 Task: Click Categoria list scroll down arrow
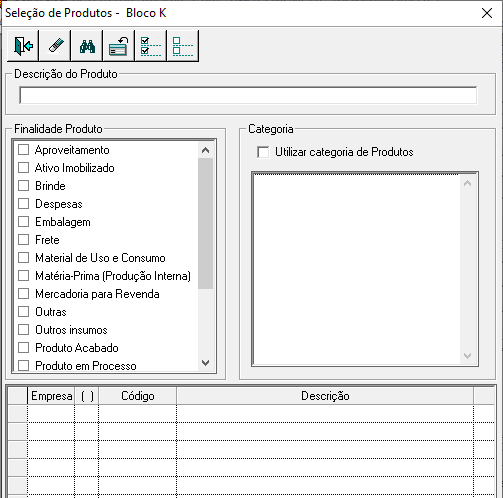(x=467, y=356)
